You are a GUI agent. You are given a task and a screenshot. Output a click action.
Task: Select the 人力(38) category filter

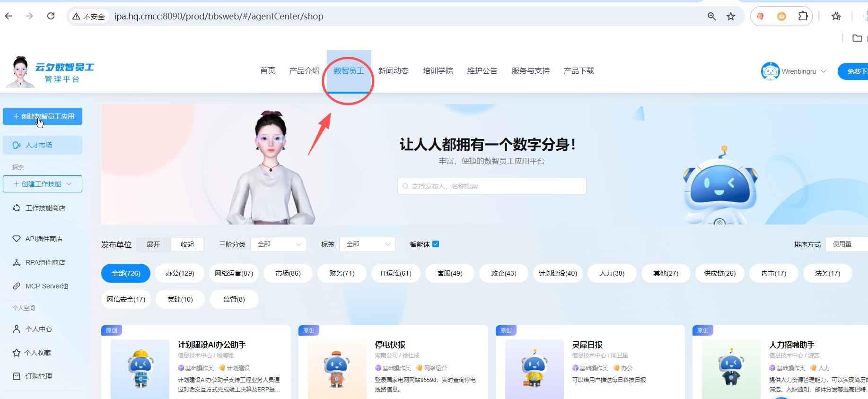pyautogui.click(x=612, y=273)
